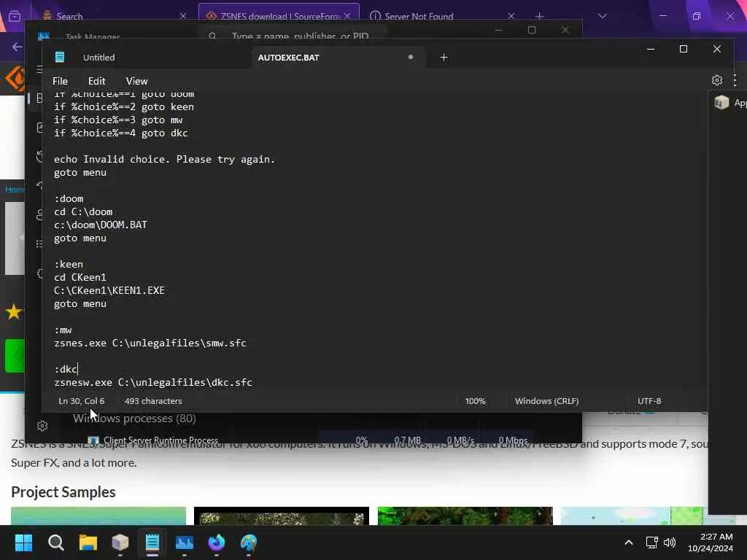Select Notepad icon on taskbar
The width and height of the screenshot is (747, 560).
(152, 542)
